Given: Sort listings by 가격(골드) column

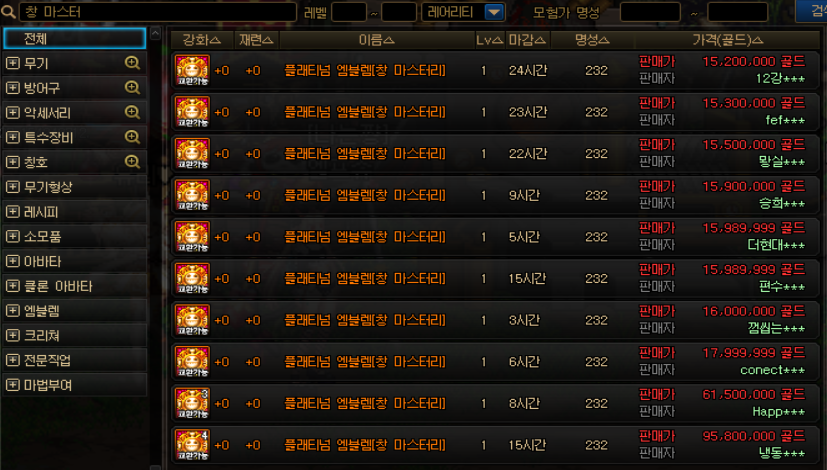Looking at the screenshot, I should click(727, 40).
